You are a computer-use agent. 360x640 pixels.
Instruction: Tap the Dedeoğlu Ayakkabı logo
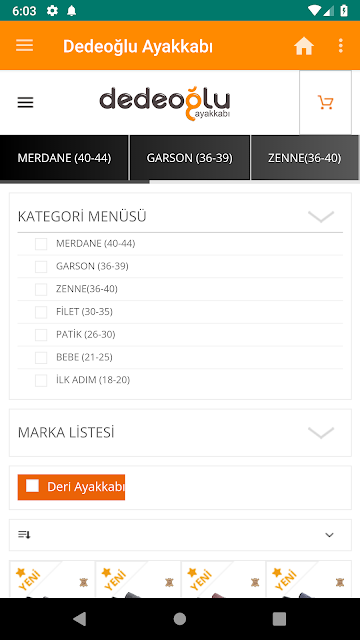click(165, 104)
